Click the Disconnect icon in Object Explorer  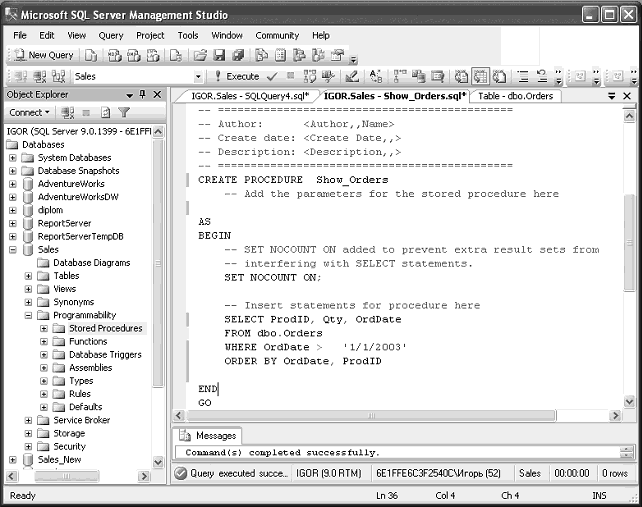pyautogui.click(x=67, y=113)
